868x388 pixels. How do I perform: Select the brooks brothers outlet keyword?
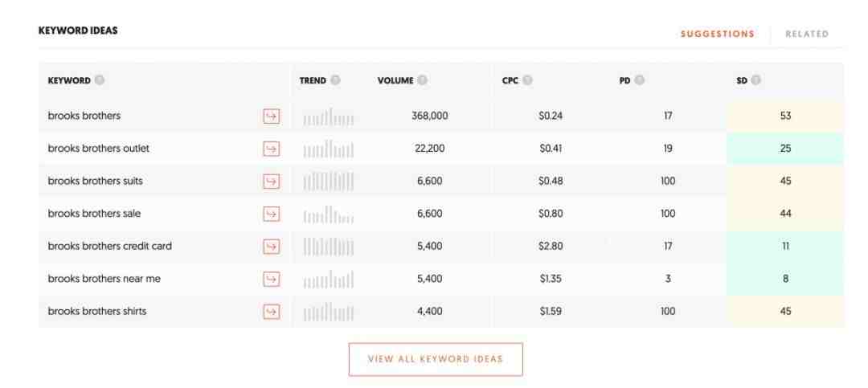[99, 149]
